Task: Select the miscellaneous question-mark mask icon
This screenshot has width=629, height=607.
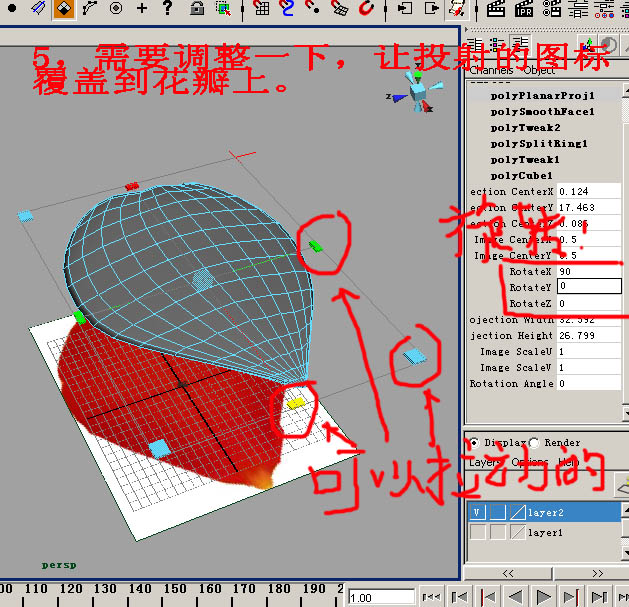Action: click(x=168, y=8)
